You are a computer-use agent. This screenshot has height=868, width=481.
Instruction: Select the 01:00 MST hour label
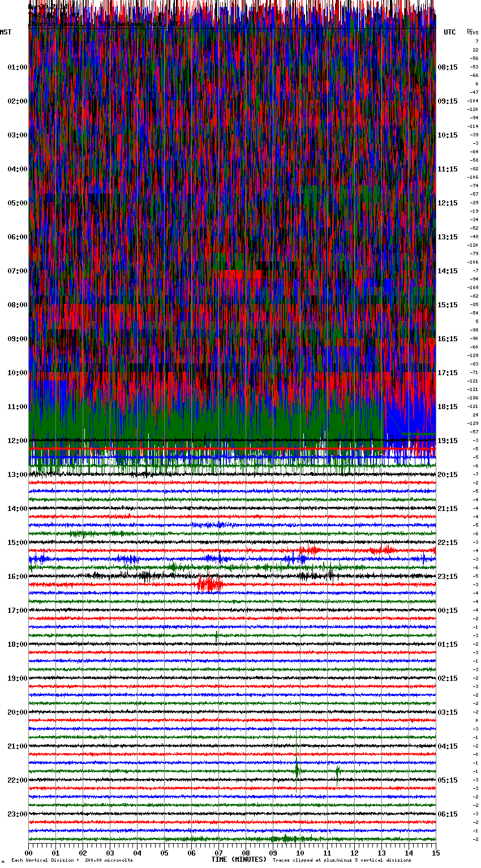point(18,67)
